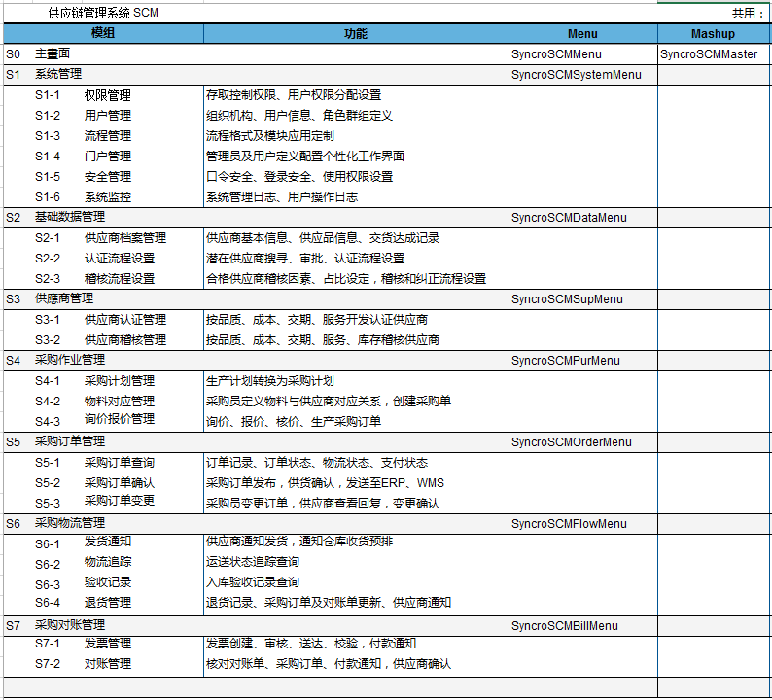Select the 'SyncroSCMBillMenu' cell

pos(583,626)
